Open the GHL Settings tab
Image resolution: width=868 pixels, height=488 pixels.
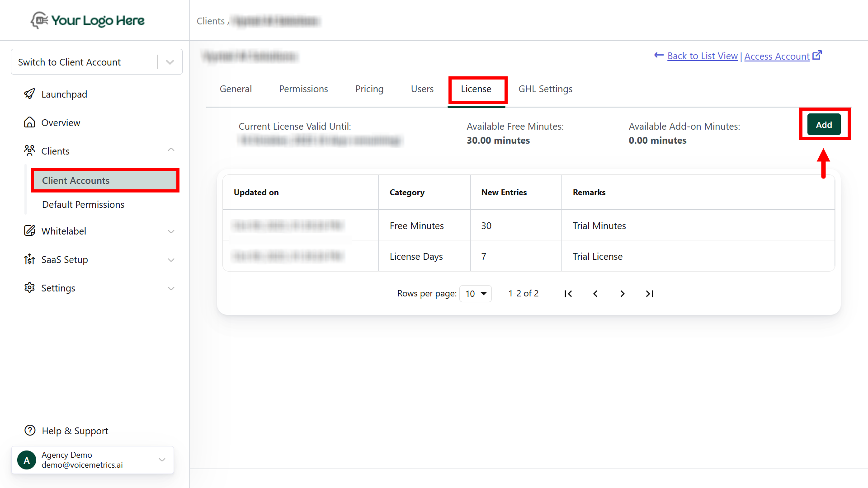(545, 89)
